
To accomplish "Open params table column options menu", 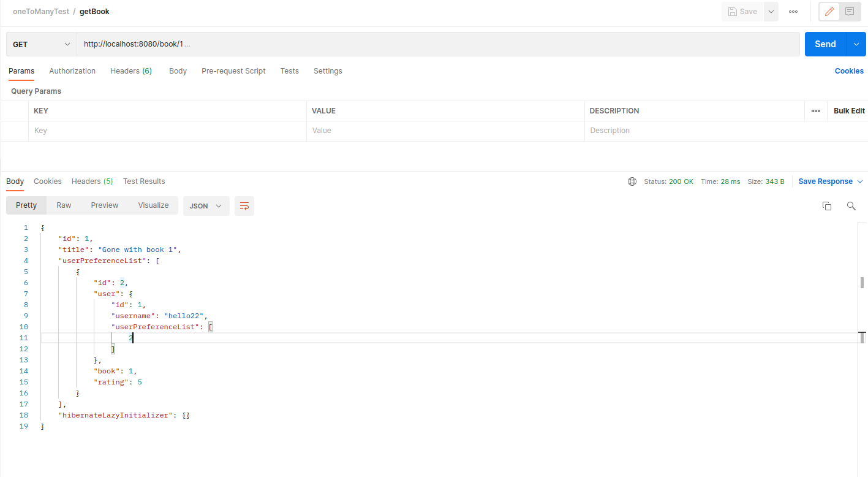I will pyautogui.click(x=816, y=111).
